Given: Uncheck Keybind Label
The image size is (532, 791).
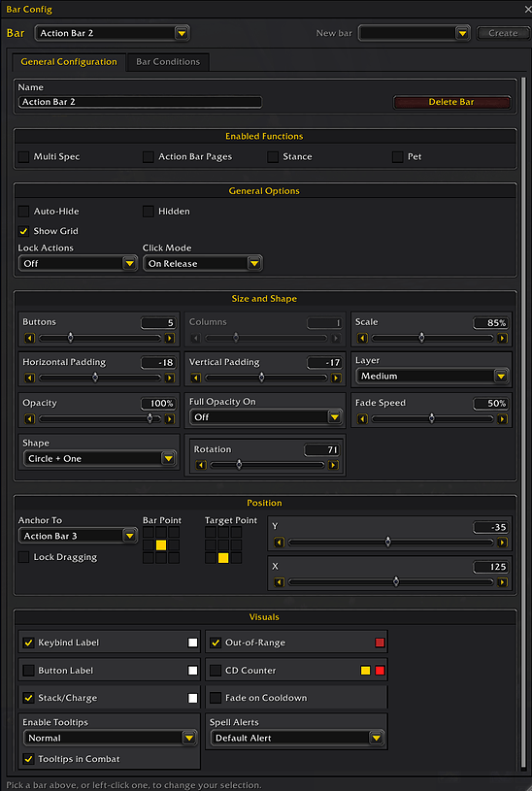Looking at the screenshot, I should [x=29, y=643].
